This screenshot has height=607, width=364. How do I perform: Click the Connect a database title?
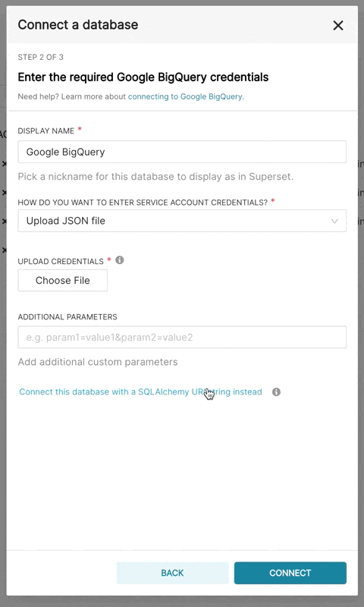78,25
